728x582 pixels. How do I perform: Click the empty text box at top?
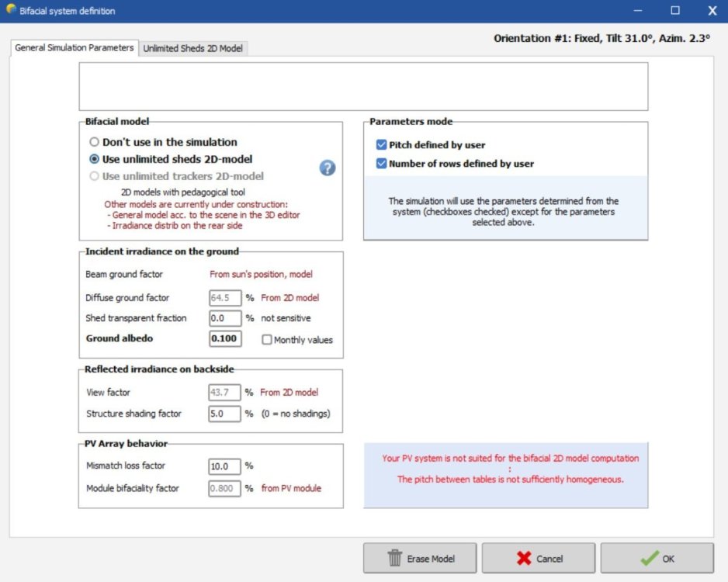pos(363,87)
